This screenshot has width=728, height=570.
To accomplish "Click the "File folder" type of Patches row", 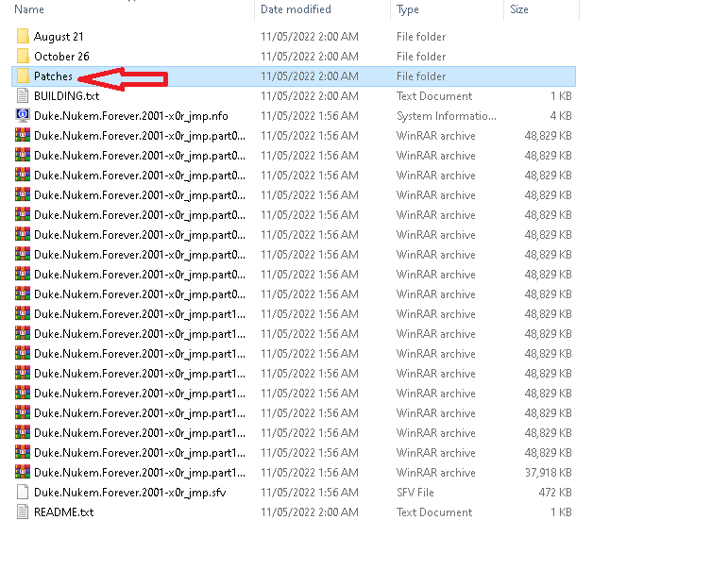I will pyautogui.click(x=421, y=76).
